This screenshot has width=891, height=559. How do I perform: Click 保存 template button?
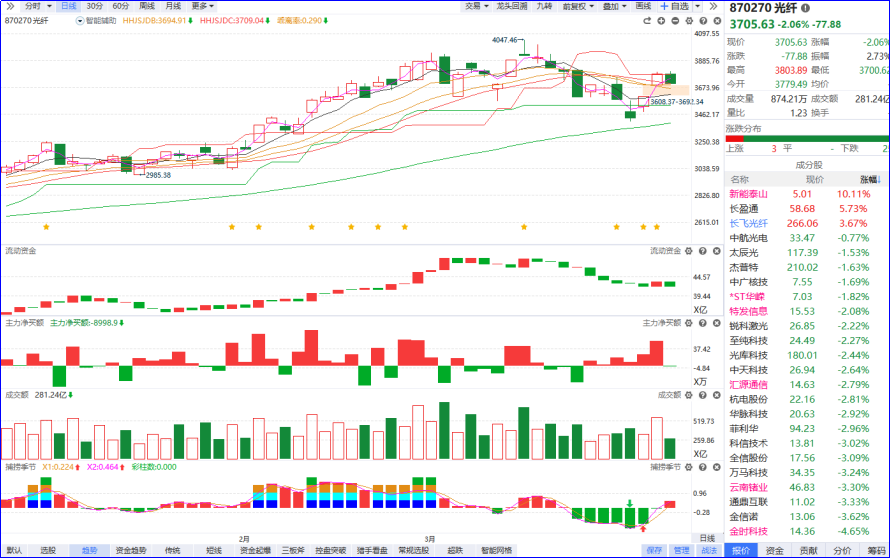click(x=655, y=550)
